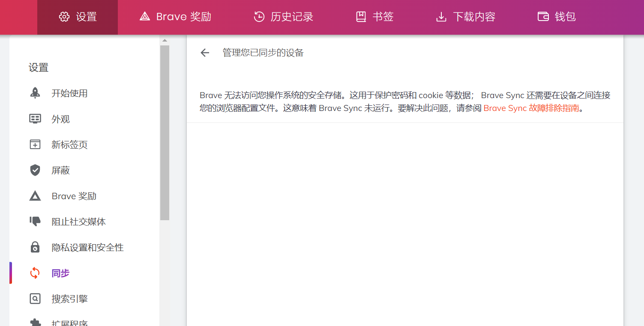Click the sync arrows icon for 同步
Image resolution: width=644 pixels, height=326 pixels.
coord(35,273)
